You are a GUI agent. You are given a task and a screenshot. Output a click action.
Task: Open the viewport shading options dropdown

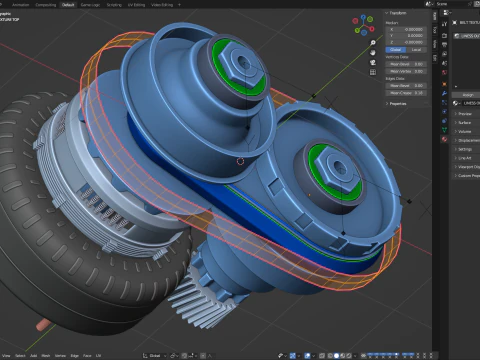tap(355, 355)
